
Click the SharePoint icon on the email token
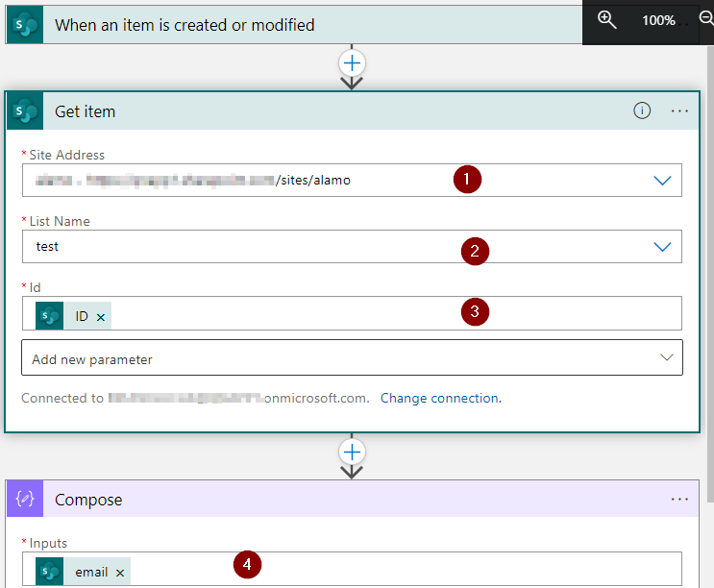(x=50, y=571)
